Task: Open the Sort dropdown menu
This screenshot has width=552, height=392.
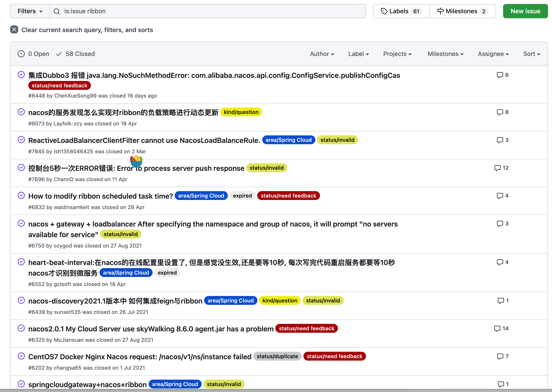Action: (x=531, y=54)
